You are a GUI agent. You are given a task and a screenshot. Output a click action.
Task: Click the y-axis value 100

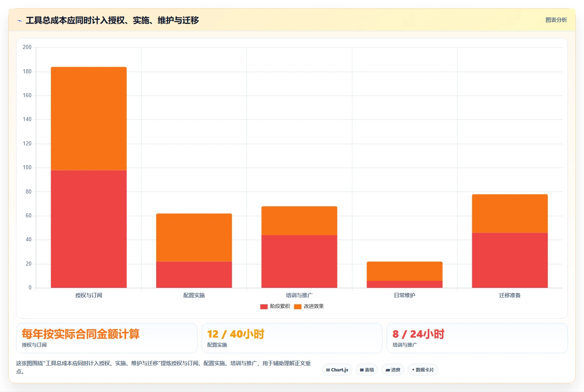click(27, 168)
